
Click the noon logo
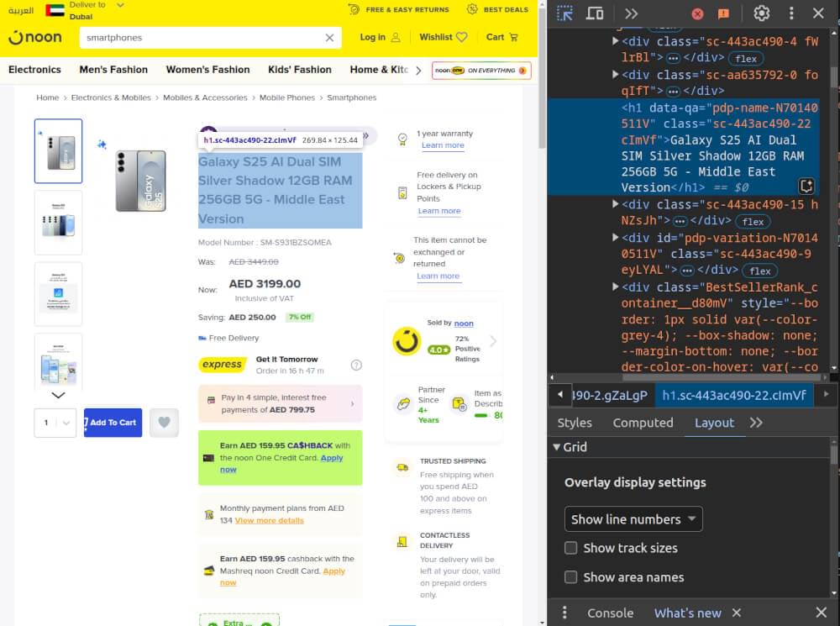point(34,37)
